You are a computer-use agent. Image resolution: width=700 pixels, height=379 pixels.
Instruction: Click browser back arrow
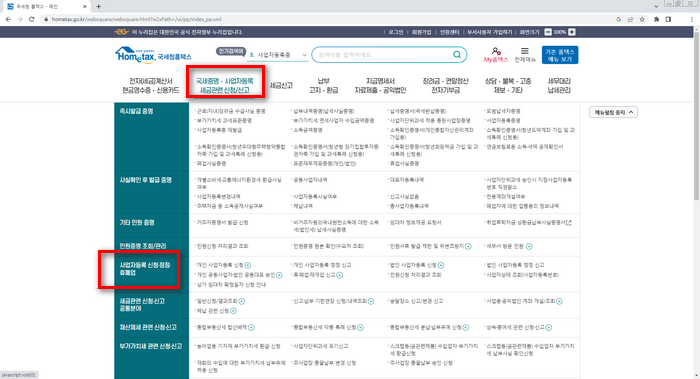(x=8, y=19)
